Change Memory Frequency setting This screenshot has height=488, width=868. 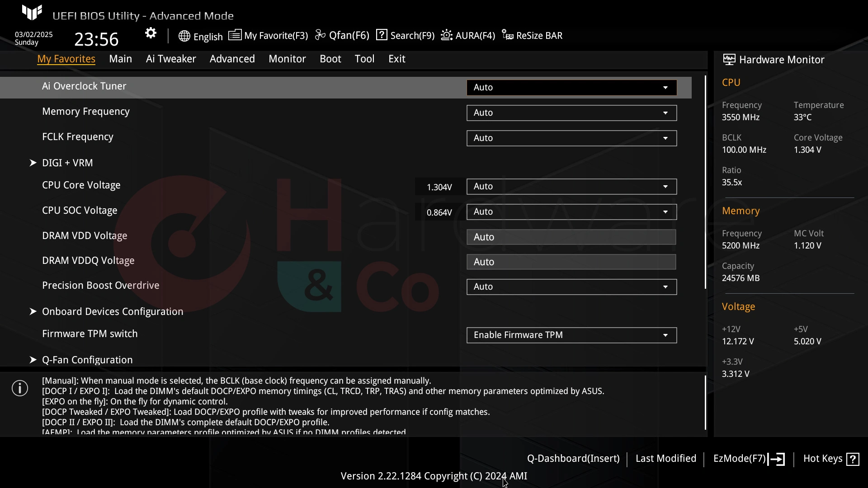(x=571, y=113)
